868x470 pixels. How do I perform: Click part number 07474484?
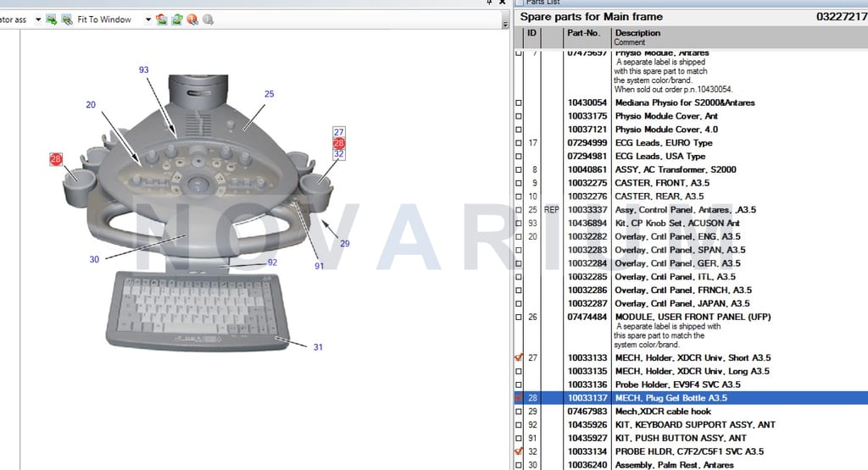tap(587, 317)
